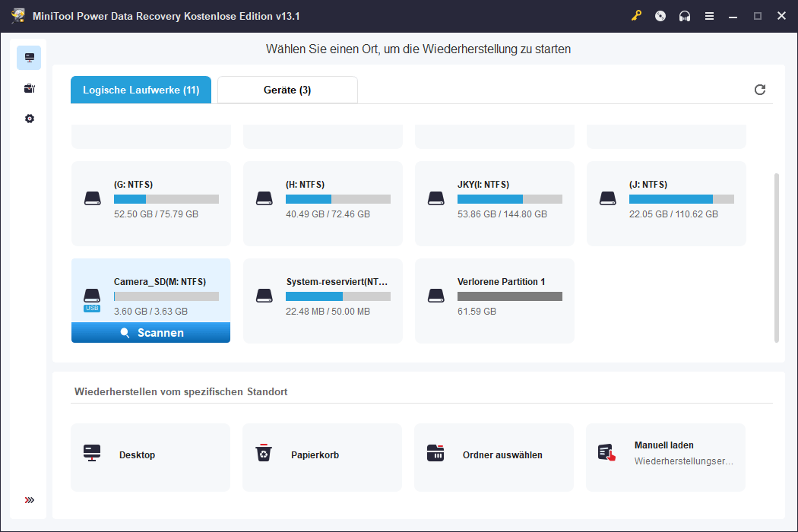The image size is (798, 532).
Task: Click the 61.59 GB size text
Action: (x=477, y=311)
